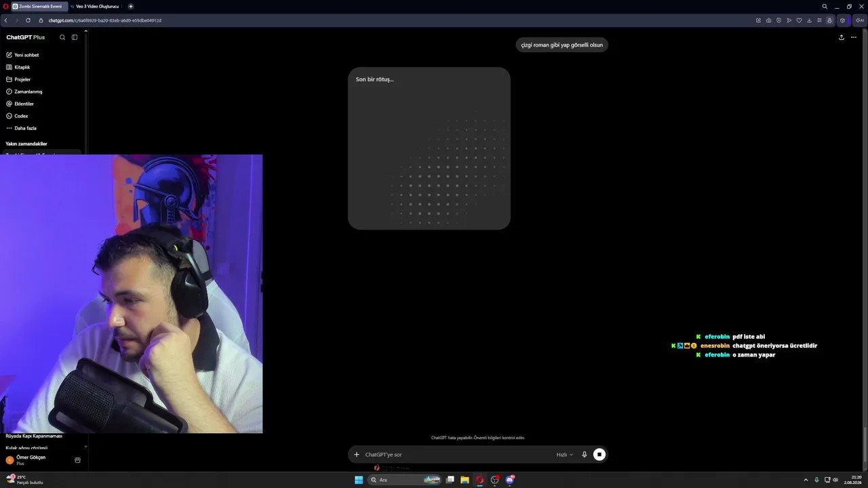The image size is (868, 488).
Task: Open the browser snapshot camera tool
Action: click(x=768, y=20)
